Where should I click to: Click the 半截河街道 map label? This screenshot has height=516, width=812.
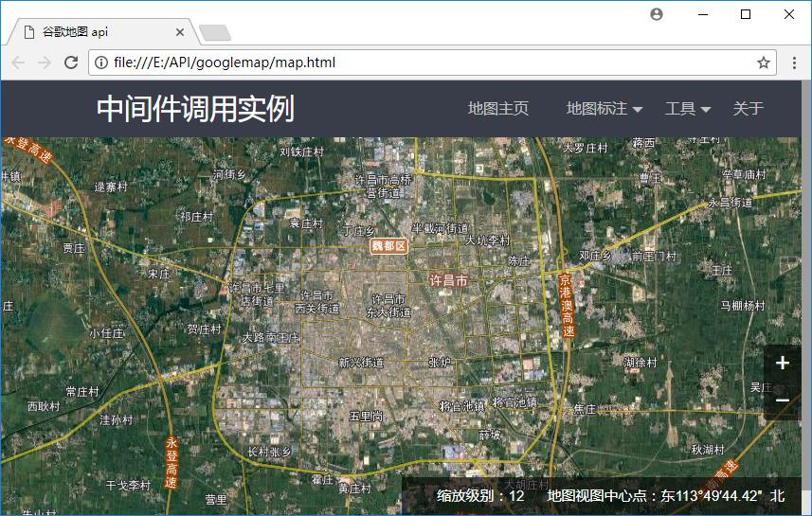click(x=441, y=228)
